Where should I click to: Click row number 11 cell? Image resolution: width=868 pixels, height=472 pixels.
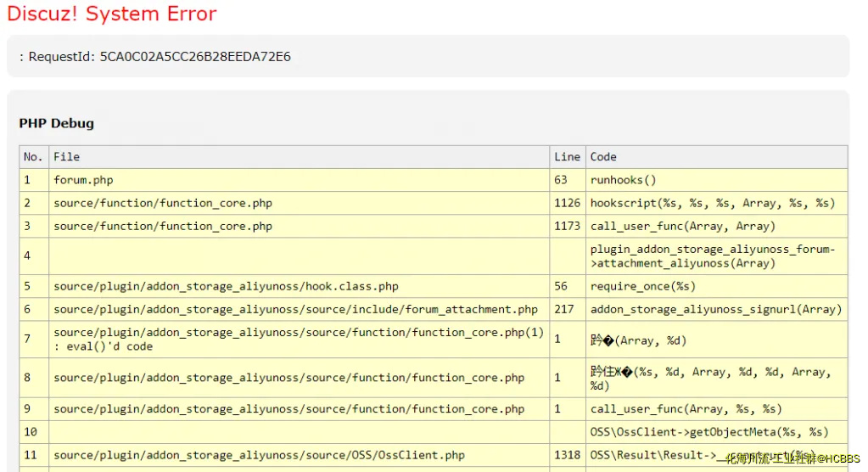pyautogui.click(x=34, y=455)
